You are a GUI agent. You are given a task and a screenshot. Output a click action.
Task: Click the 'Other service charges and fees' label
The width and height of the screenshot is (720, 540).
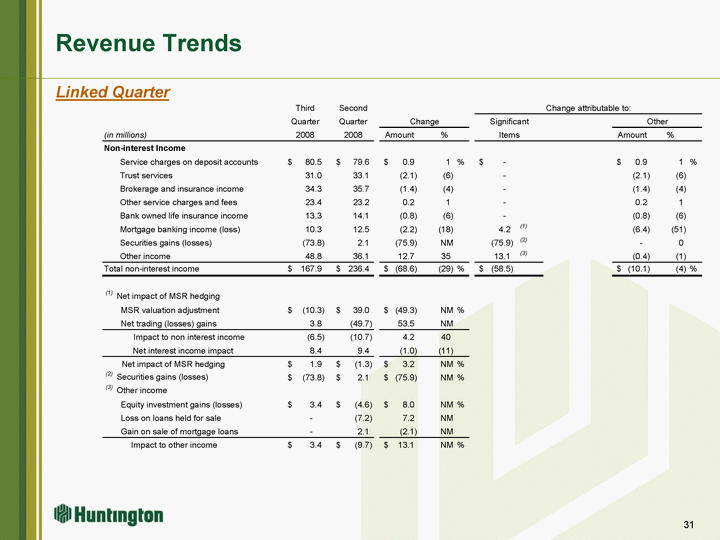(x=178, y=202)
